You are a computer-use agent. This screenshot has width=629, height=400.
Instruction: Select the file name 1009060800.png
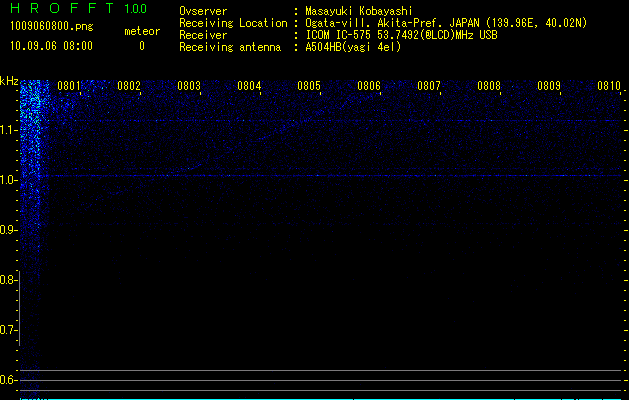[52, 26]
